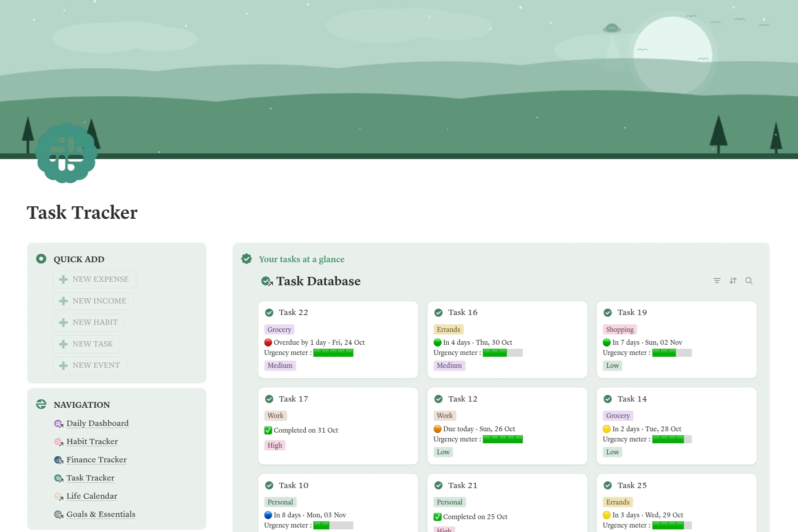Click the Quick Add circle icon
Viewport: 798px width, 532px height.
[x=41, y=259]
